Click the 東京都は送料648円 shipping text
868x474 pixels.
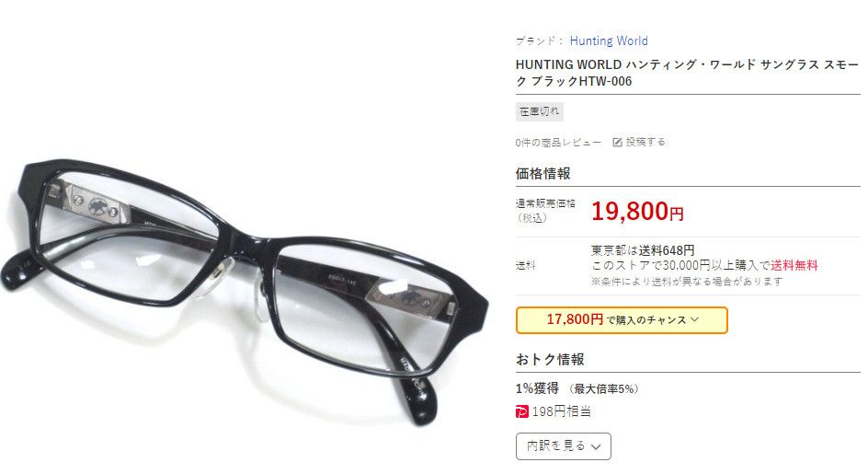point(642,250)
